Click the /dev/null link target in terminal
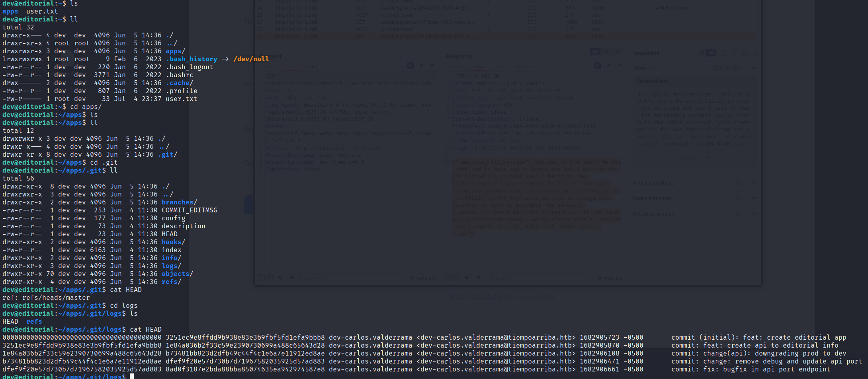 [x=251, y=59]
